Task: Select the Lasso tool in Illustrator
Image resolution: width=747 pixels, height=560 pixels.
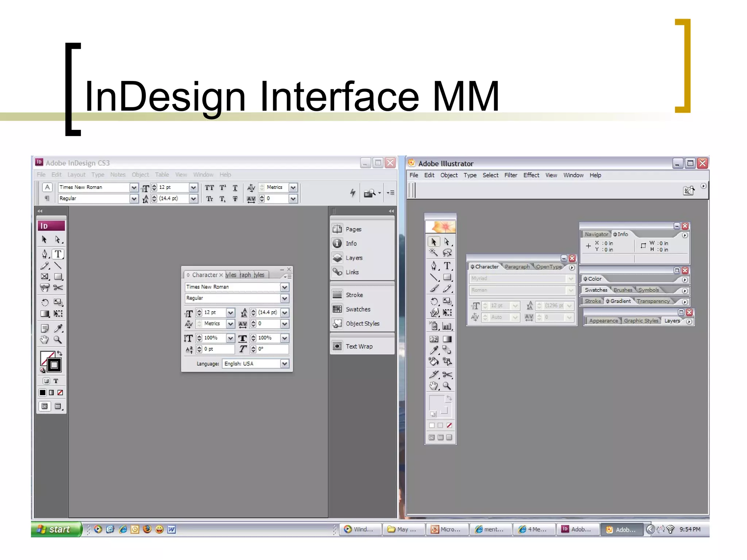Action: click(x=447, y=252)
